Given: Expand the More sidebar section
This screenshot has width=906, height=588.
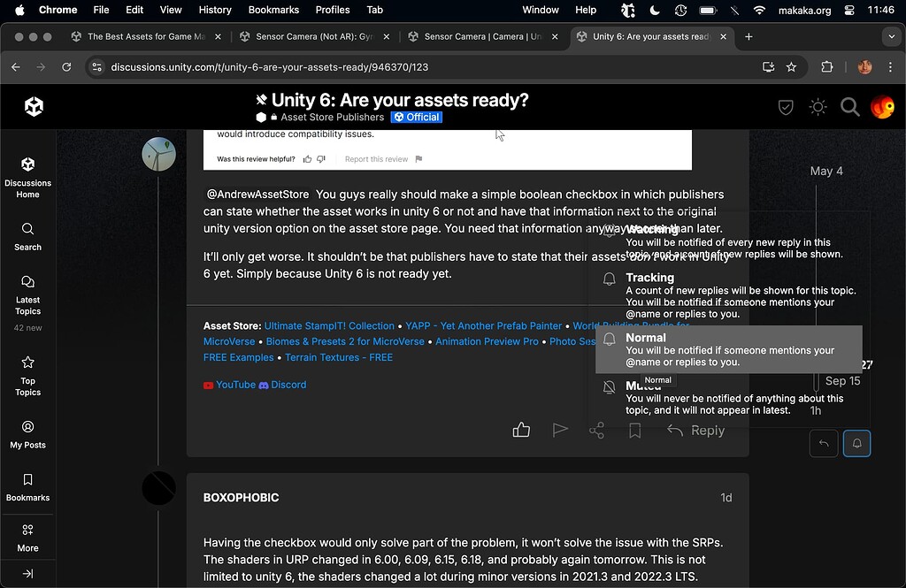Looking at the screenshot, I should [27, 538].
